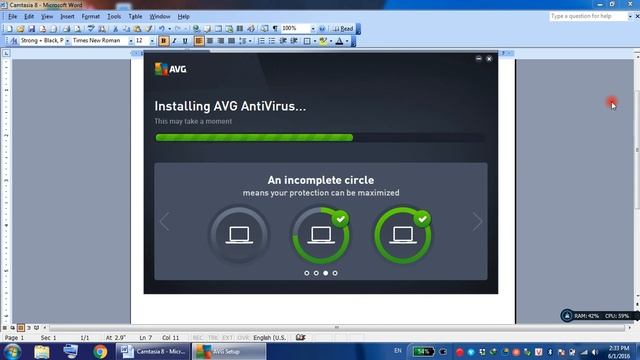Viewport: 640px width, 360px height.
Task: Center the paragraph text
Action: pyautogui.click(x=210, y=41)
